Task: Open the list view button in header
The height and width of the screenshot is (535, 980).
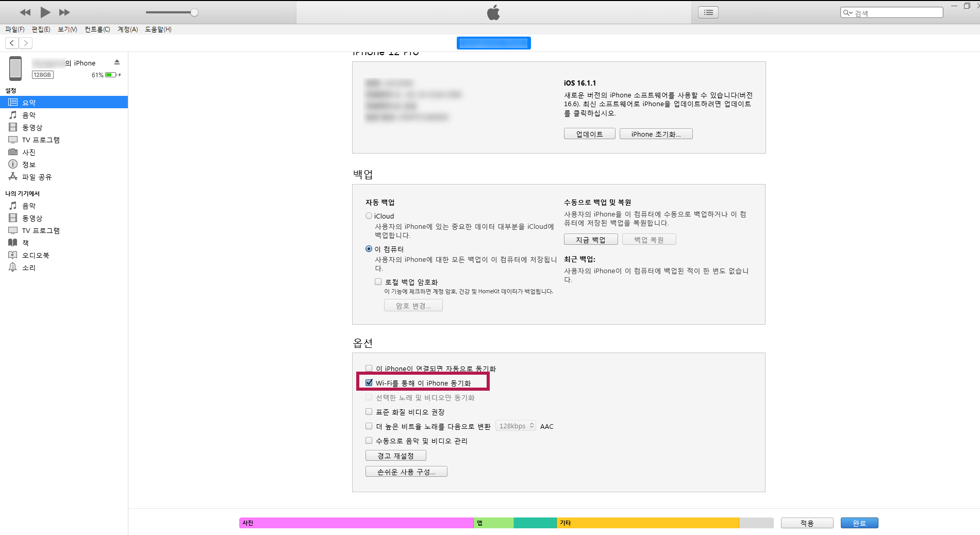Action: click(708, 12)
